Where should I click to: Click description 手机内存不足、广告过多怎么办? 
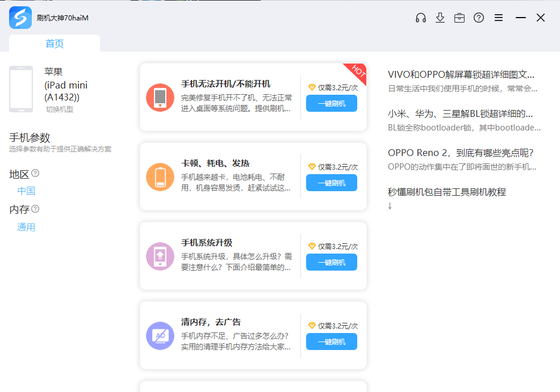(236, 342)
